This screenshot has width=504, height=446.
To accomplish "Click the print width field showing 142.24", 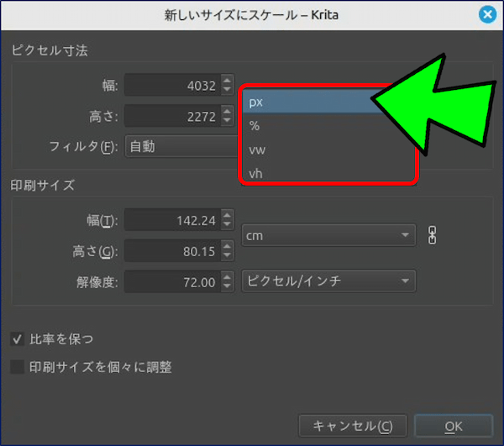I will [x=172, y=221].
